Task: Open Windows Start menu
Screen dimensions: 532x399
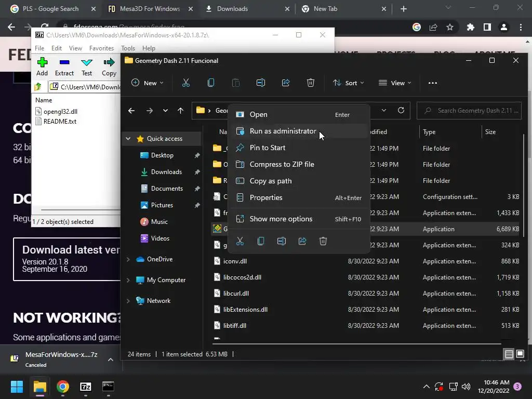Action: (x=17, y=387)
